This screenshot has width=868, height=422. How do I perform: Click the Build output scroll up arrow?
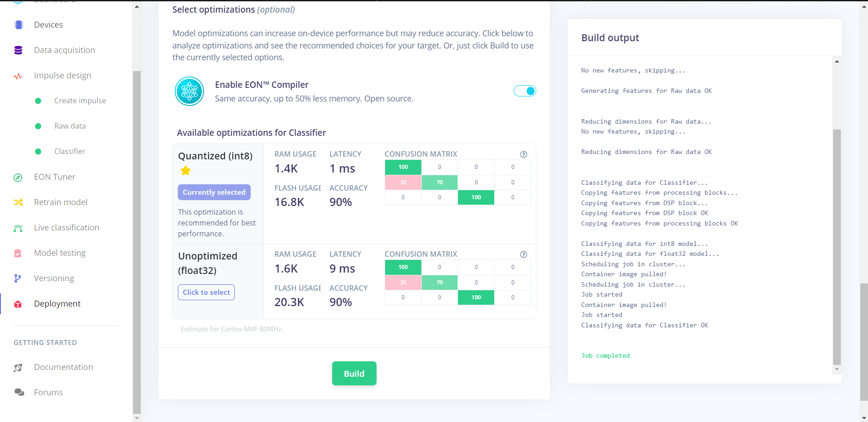[x=837, y=62]
